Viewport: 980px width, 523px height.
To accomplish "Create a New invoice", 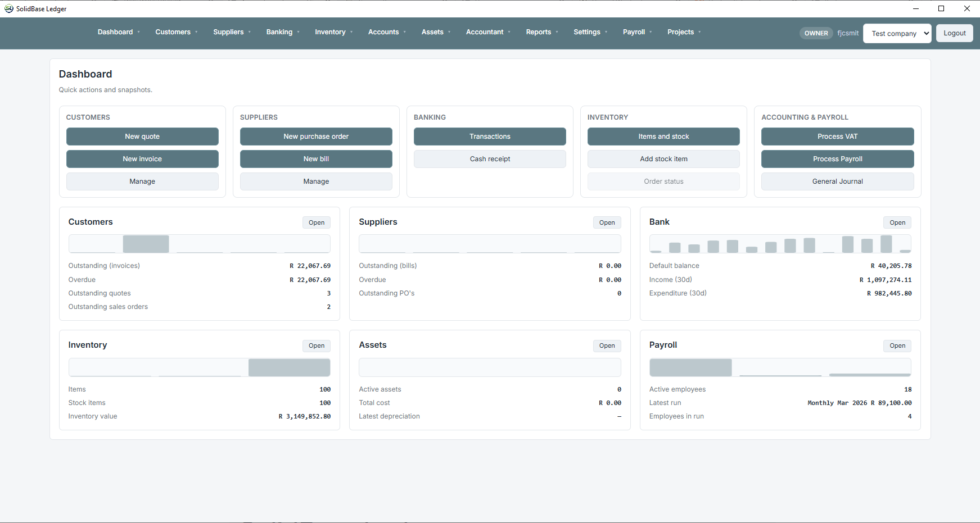I will pyautogui.click(x=142, y=159).
